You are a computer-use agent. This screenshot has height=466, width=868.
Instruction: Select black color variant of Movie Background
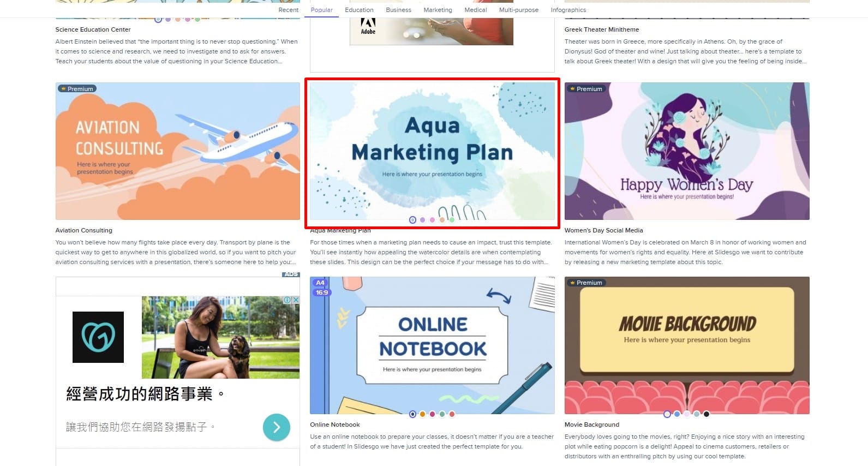pos(706,414)
